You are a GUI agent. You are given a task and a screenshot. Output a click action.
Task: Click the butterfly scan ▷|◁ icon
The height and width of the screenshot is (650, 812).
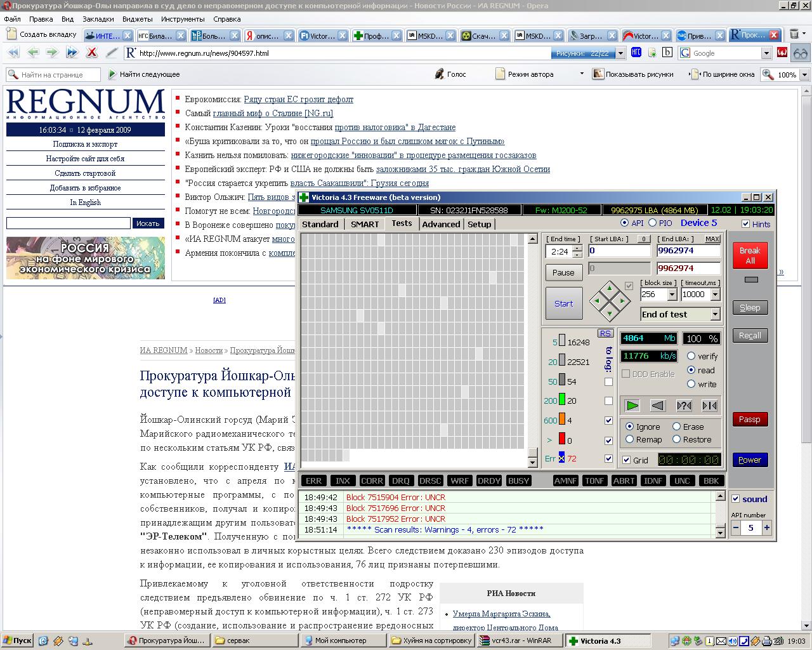click(709, 406)
